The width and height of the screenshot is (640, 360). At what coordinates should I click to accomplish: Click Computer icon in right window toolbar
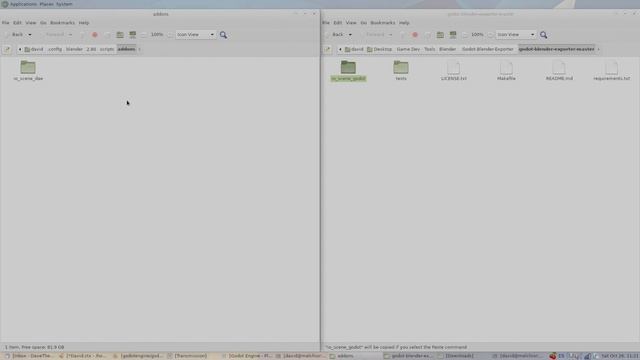point(453,35)
